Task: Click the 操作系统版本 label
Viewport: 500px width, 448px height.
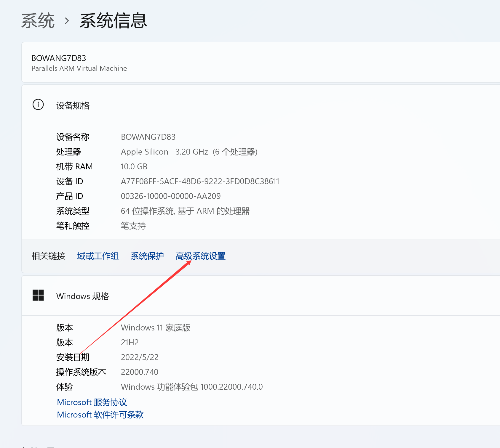Action: point(81,372)
